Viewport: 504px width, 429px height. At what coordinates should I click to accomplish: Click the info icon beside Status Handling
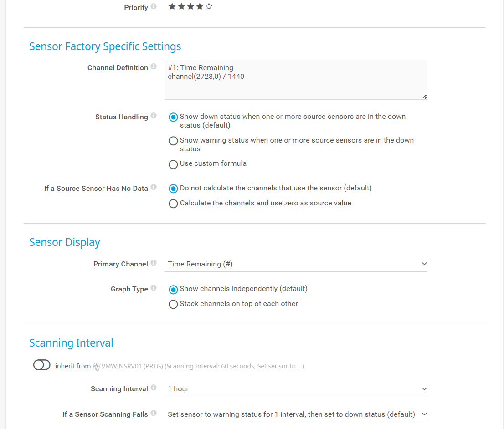click(154, 116)
